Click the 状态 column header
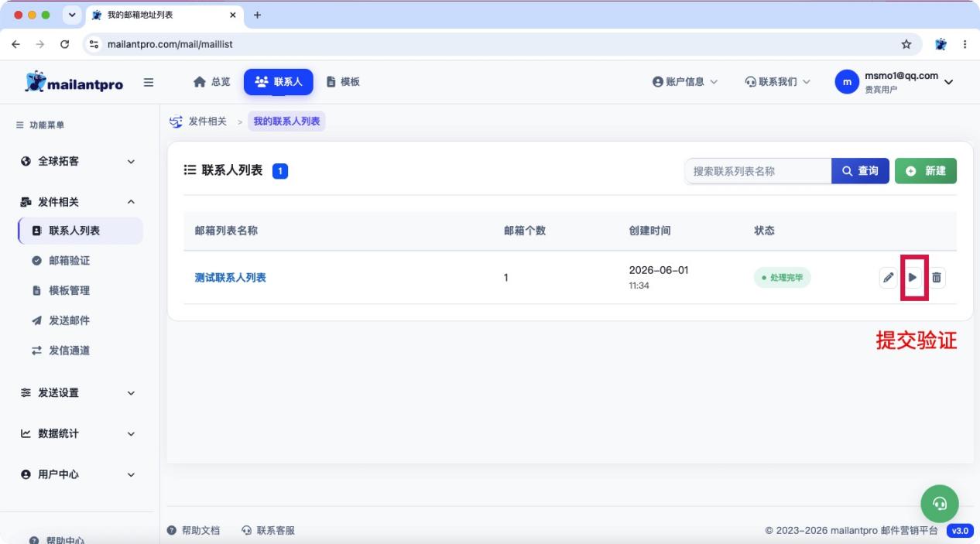The image size is (980, 544). coord(765,231)
